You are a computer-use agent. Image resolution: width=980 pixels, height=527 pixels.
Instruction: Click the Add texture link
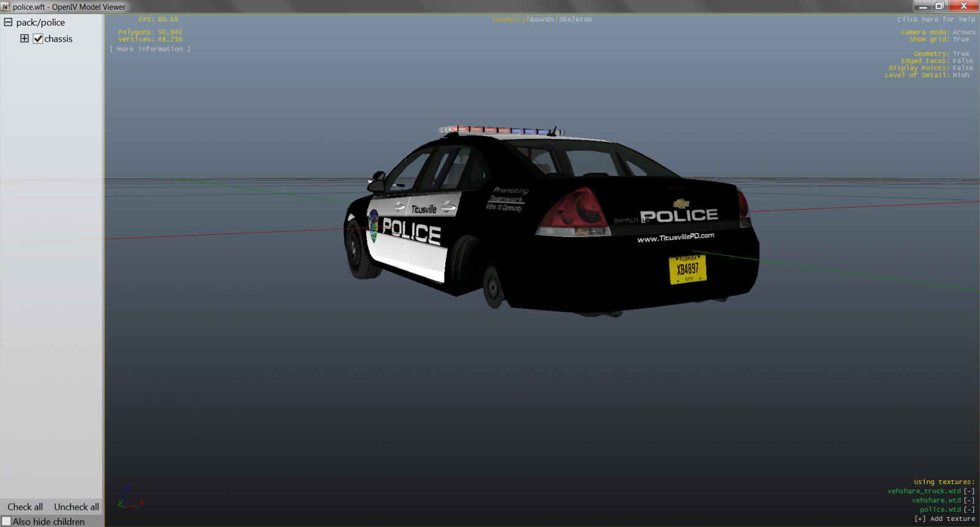point(944,519)
